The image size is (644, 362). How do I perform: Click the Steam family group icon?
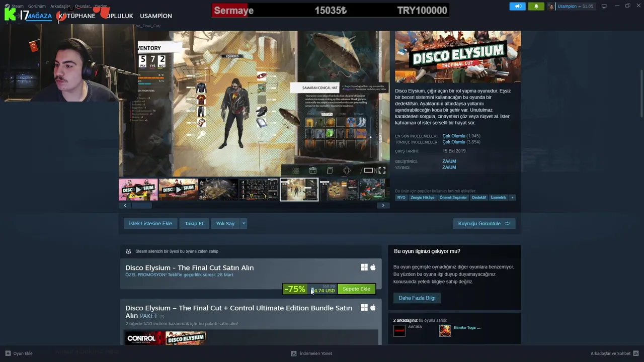click(x=128, y=251)
